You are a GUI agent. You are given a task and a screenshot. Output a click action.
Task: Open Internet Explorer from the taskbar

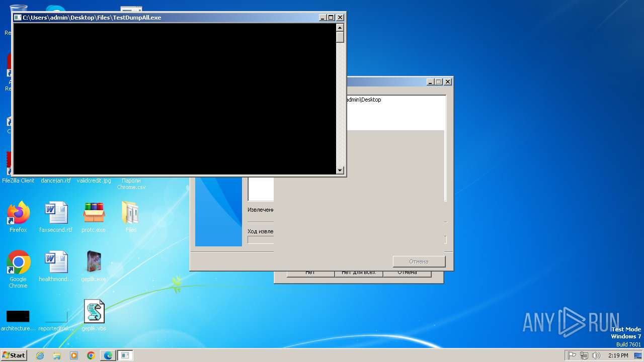pos(40,355)
